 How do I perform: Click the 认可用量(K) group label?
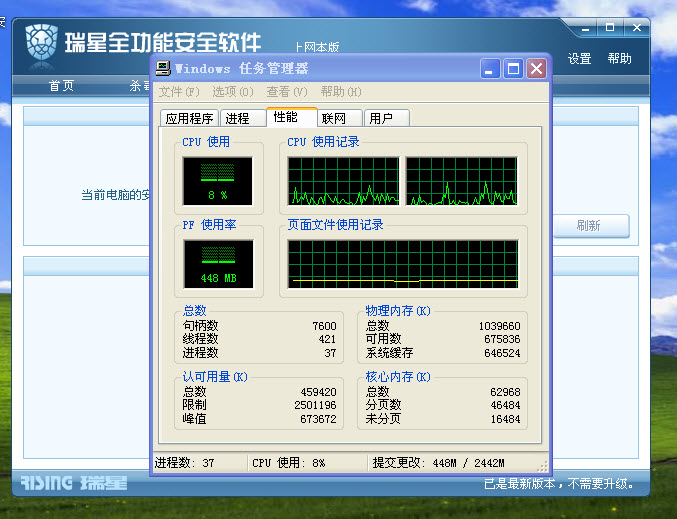tap(215, 377)
